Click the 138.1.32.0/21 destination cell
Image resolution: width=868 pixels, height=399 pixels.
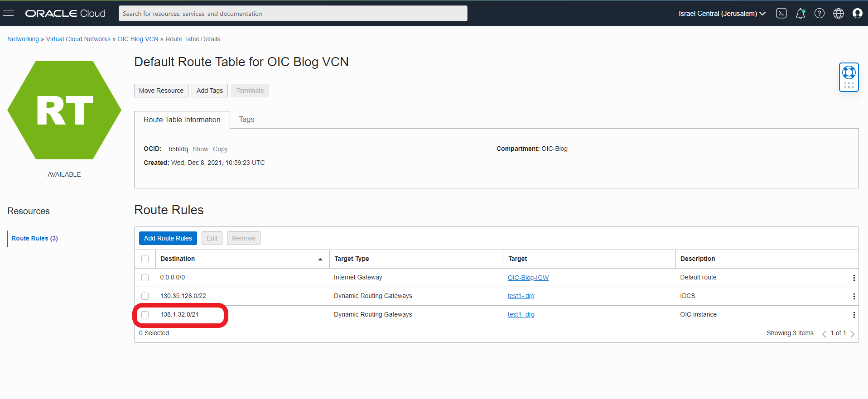click(x=179, y=314)
